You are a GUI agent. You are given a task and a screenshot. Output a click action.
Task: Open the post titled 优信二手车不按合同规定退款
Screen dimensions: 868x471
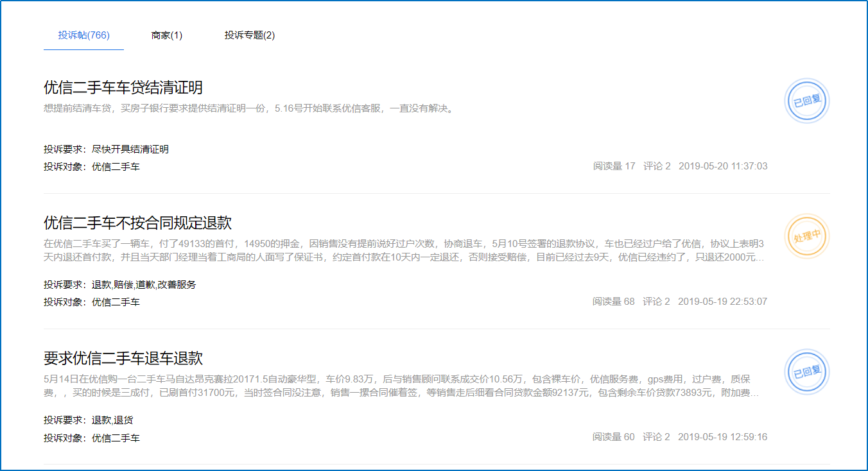pyautogui.click(x=137, y=223)
